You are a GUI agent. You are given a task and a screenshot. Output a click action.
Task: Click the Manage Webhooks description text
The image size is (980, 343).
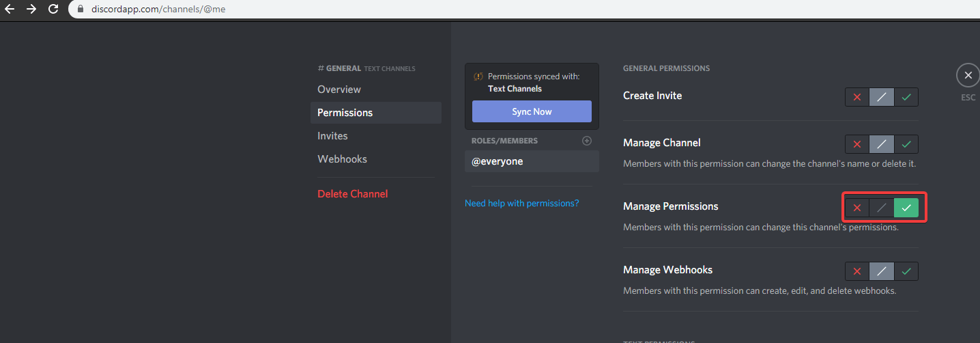(760, 291)
